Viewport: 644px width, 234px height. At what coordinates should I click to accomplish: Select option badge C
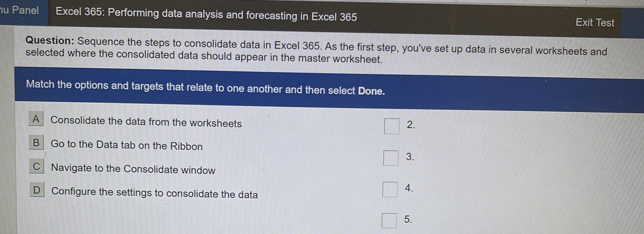point(36,167)
